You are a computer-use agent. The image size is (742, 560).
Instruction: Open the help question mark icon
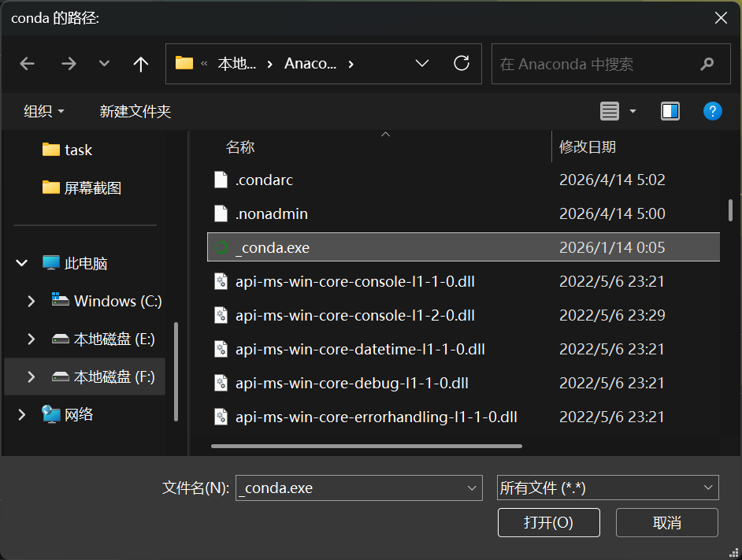(x=712, y=111)
